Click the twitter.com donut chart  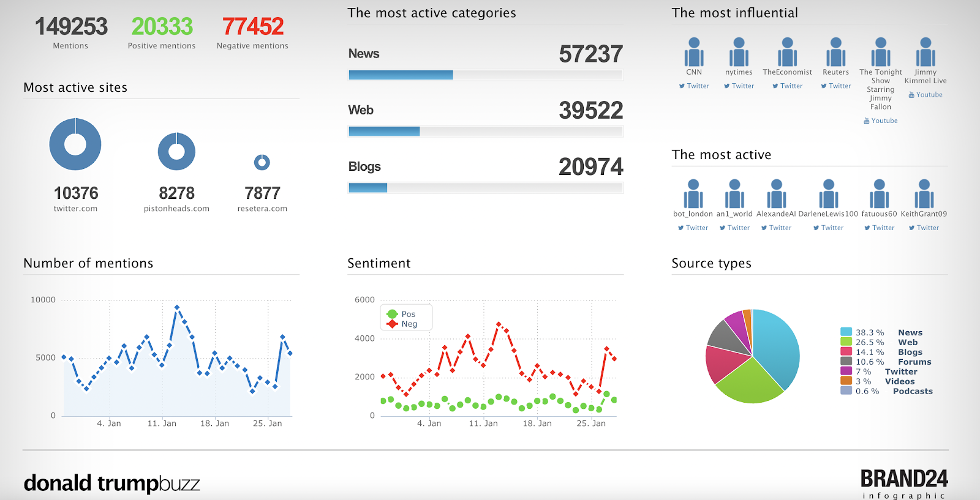[x=75, y=144]
